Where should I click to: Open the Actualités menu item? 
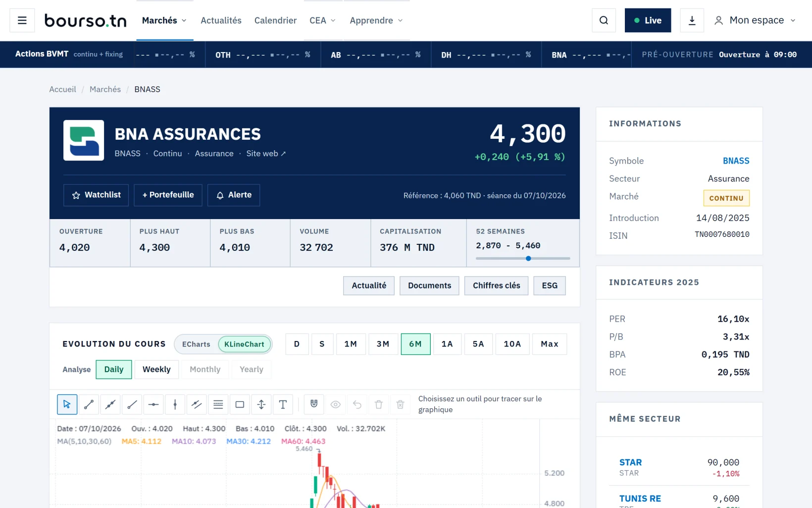(x=221, y=20)
